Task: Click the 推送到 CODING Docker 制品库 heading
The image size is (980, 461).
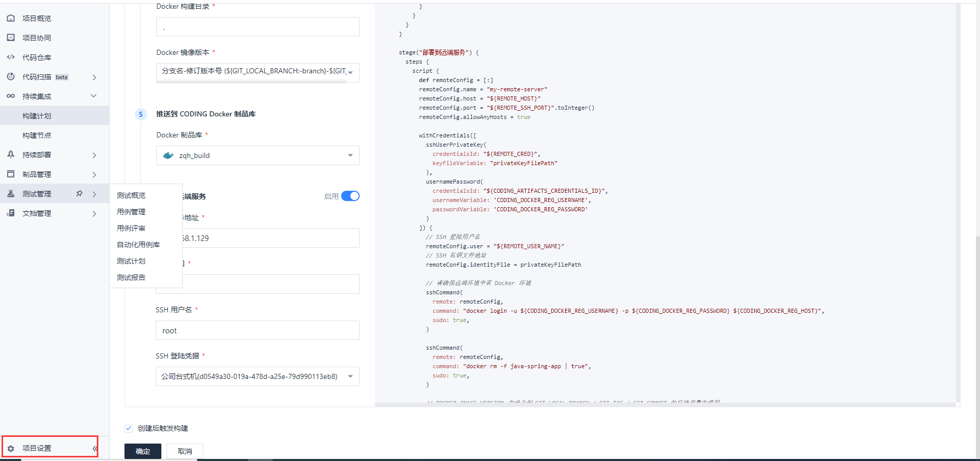Action: (206, 114)
